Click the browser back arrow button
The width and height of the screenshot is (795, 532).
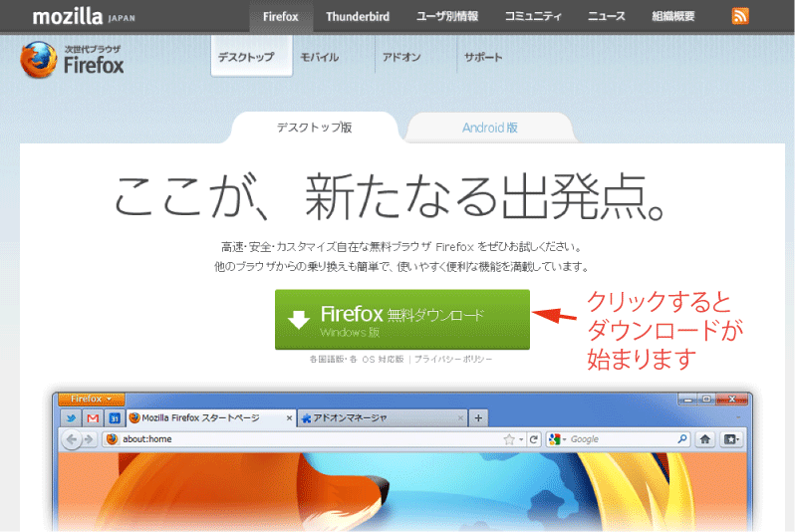pos(72,439)
